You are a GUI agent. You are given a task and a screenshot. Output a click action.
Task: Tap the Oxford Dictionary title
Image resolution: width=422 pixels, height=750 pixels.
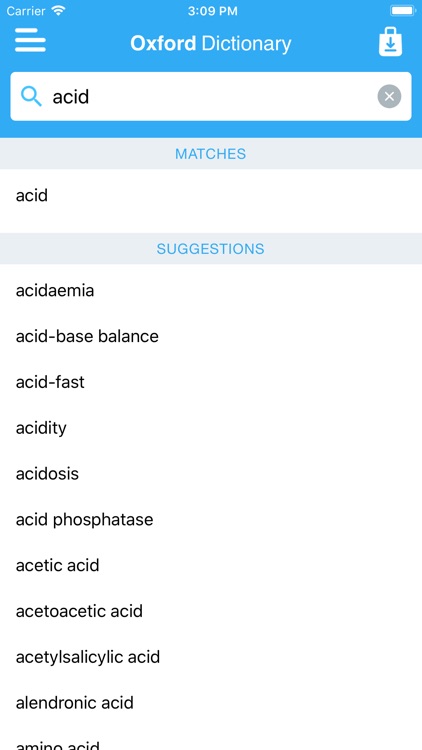[x=211, y=44]
